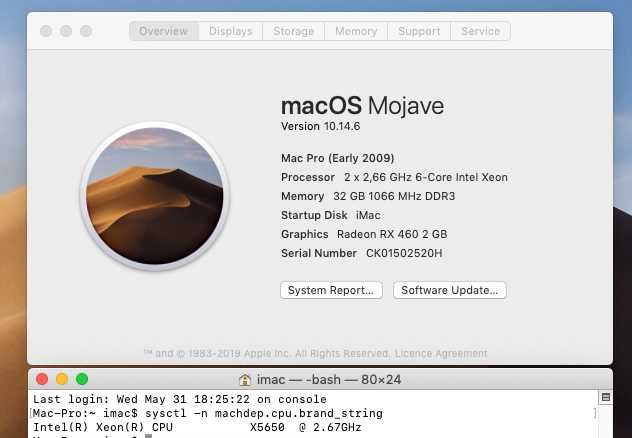Open the Support tab
This screenshot has width=632, height=438.
419,31
